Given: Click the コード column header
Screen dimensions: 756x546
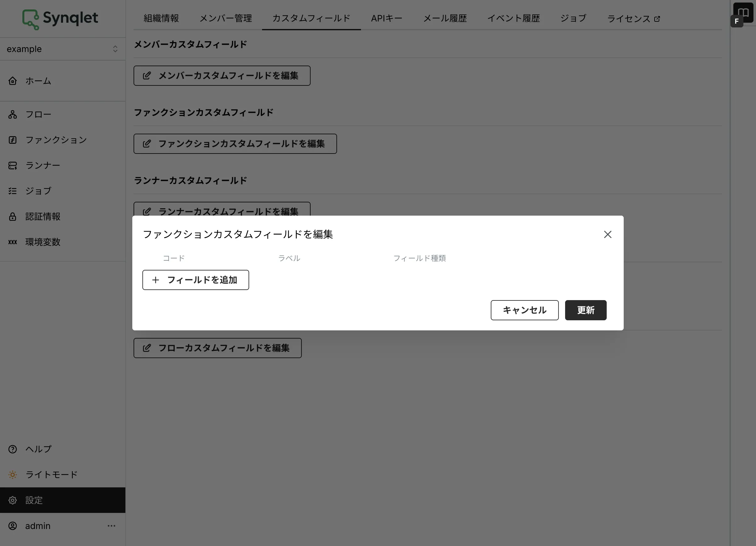Looking at the screenshot, I should (174, 258).
